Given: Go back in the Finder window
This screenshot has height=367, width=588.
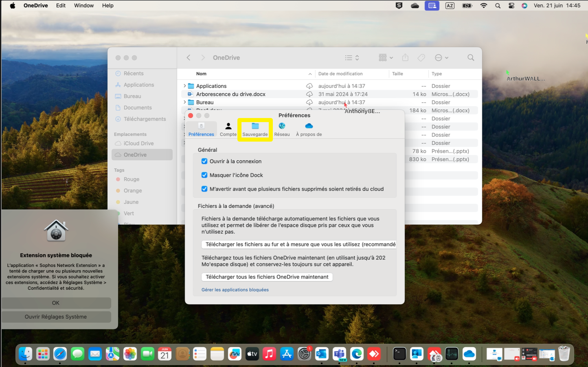Looking at the screenshot, I should point(189,58).
